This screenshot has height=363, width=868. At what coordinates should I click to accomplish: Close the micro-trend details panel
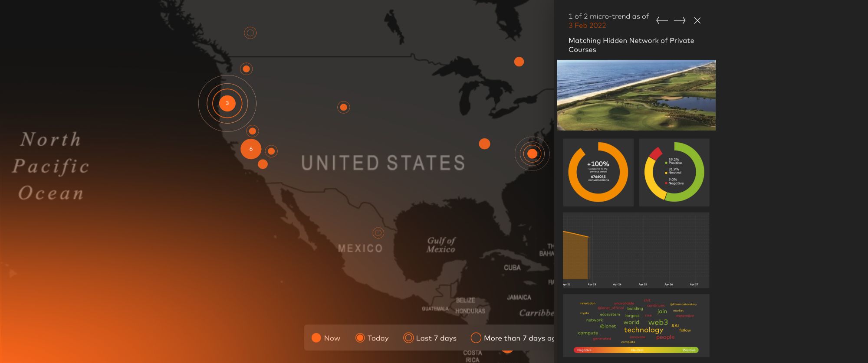click(697, 20)
